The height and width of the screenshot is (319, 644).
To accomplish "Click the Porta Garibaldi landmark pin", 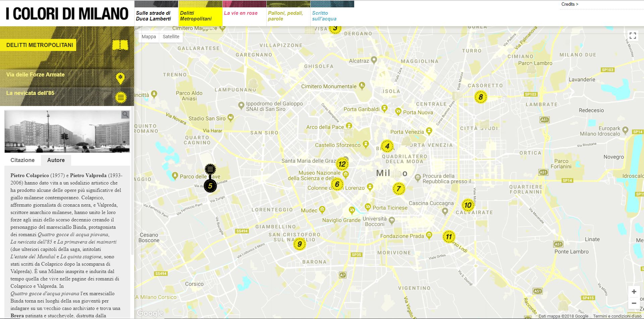I will (x=384, y=108).
